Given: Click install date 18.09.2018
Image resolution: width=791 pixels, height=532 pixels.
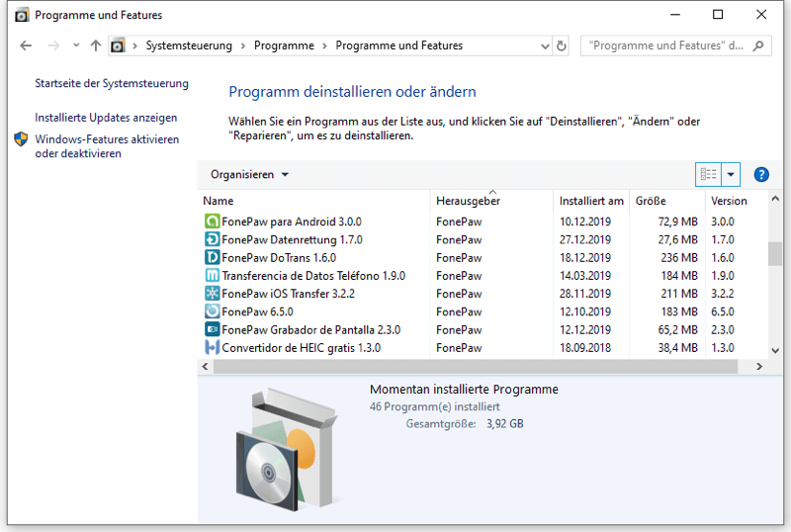Looking at the screenshot, I should point(584,348).
